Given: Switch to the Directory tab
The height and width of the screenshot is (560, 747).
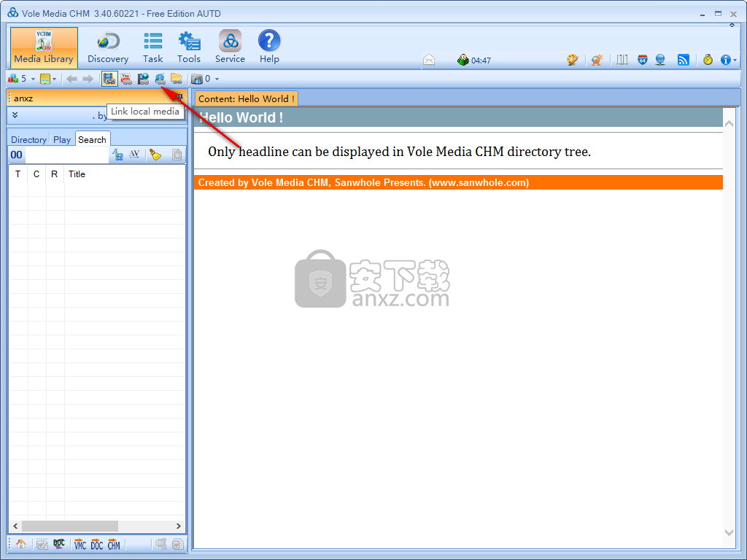Looking at the screenshot, I should (x=28, y=139).
